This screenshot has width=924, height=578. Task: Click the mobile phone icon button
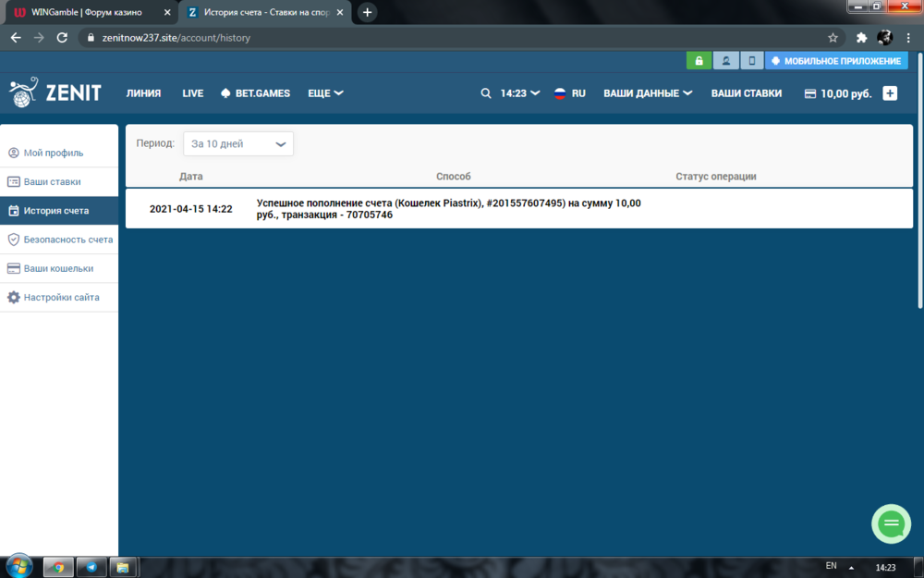pos(751,61)
